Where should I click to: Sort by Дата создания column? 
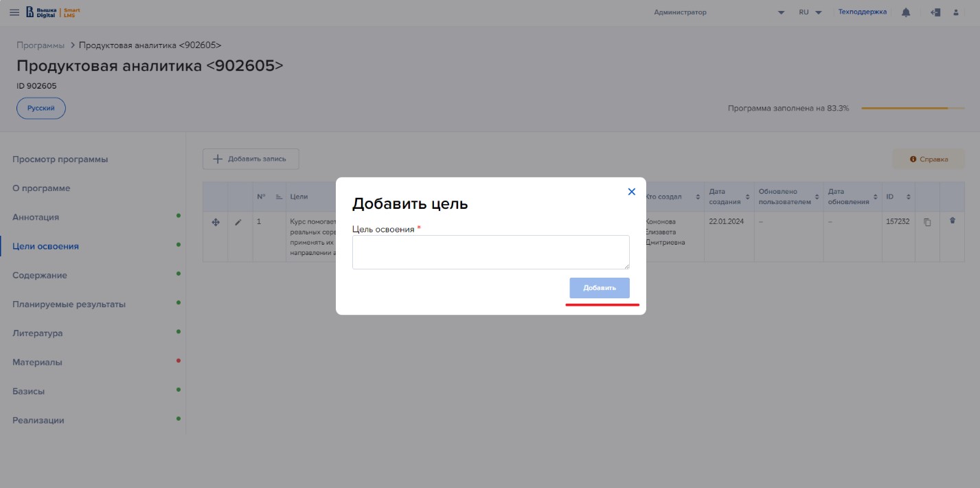coord(747,197)
